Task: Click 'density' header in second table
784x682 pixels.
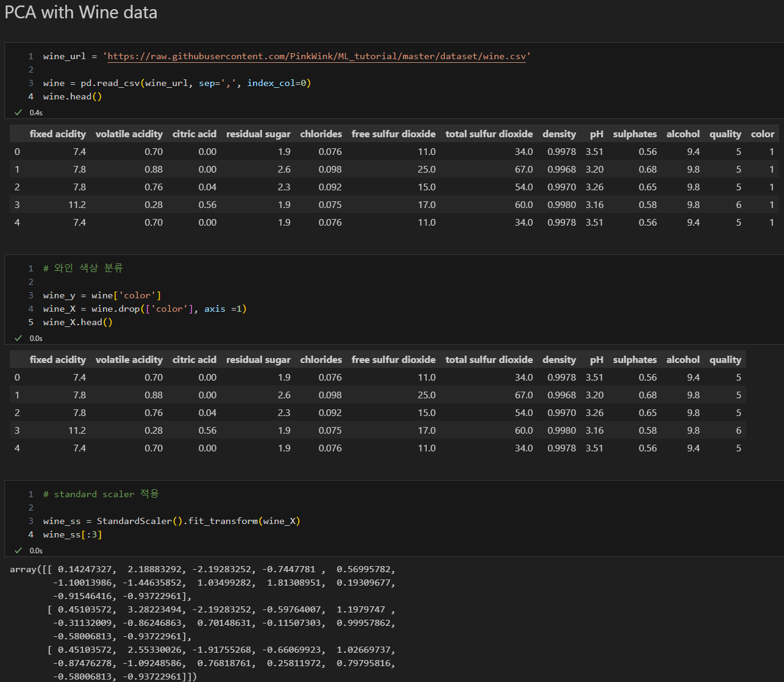Action: [x=559, y=360]
